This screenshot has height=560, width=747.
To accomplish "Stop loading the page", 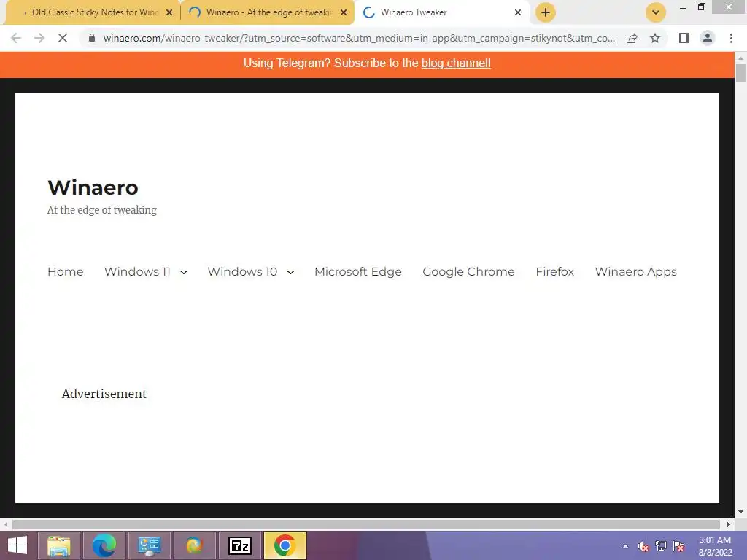I will (63, 38).
